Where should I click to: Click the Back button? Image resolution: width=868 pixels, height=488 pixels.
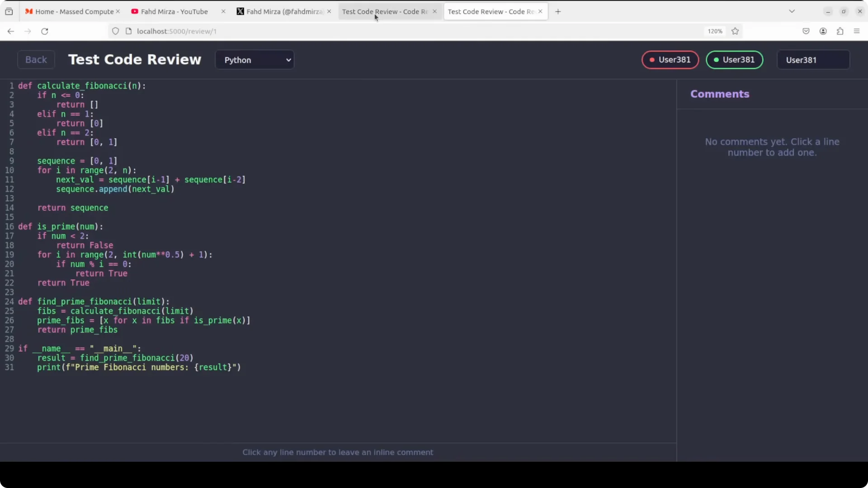click(x=36, y=60)
